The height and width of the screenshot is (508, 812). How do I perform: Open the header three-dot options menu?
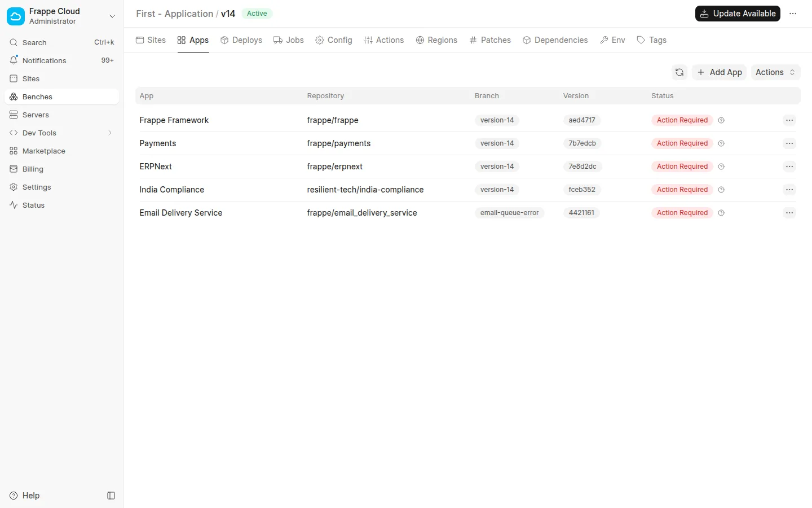(793, 14)
